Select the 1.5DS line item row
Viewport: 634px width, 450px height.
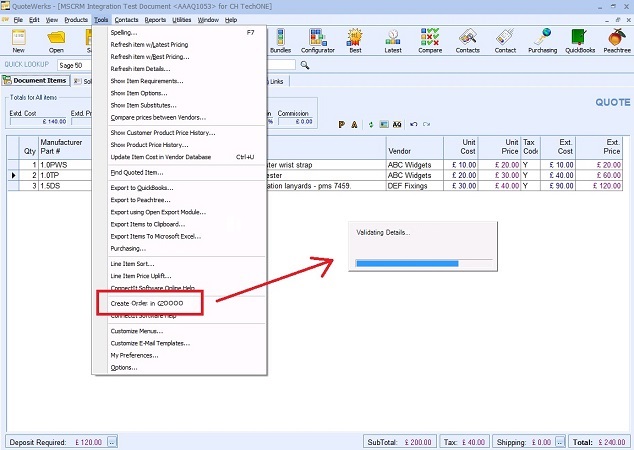tap(52, 186)
